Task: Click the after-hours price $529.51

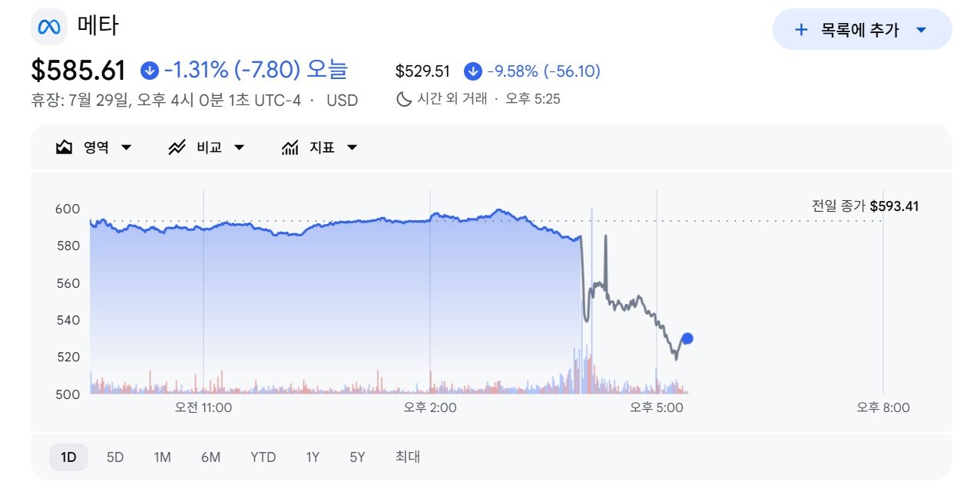Action: (x=423, y=71)
